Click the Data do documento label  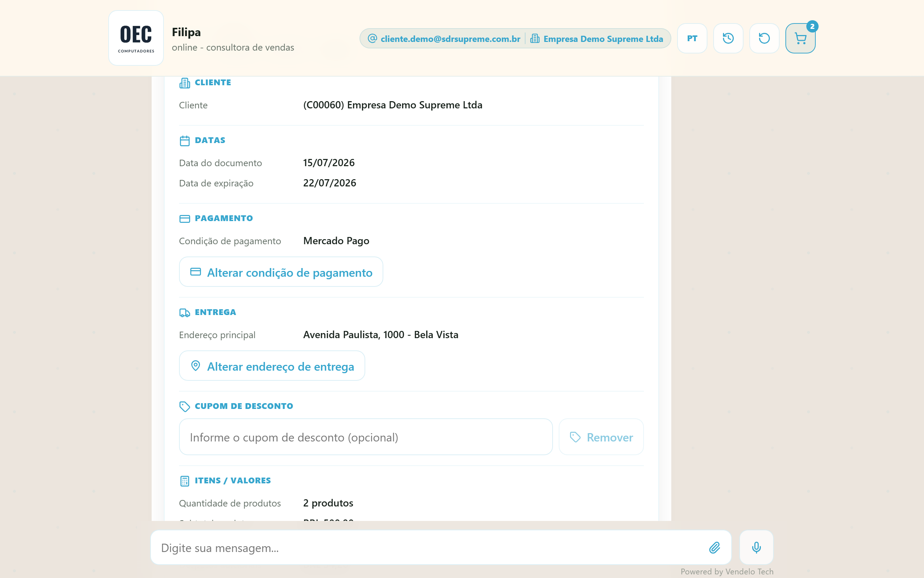(220, 163)
